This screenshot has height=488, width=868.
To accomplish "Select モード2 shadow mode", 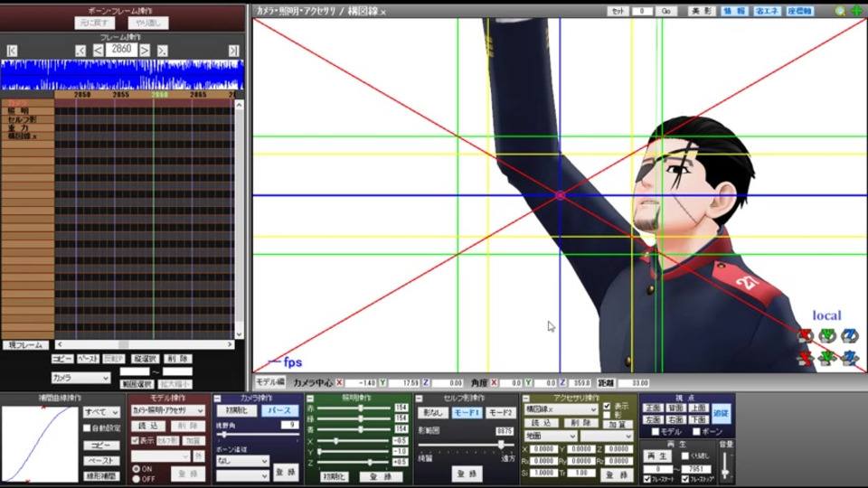I will 500,413.
